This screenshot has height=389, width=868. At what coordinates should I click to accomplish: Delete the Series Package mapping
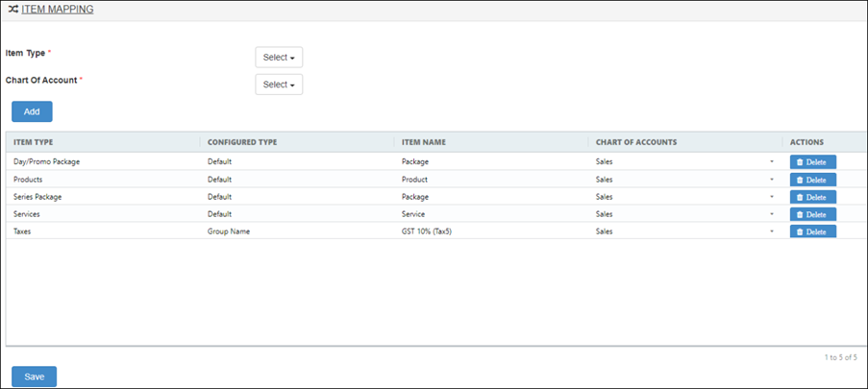point(812,197)
